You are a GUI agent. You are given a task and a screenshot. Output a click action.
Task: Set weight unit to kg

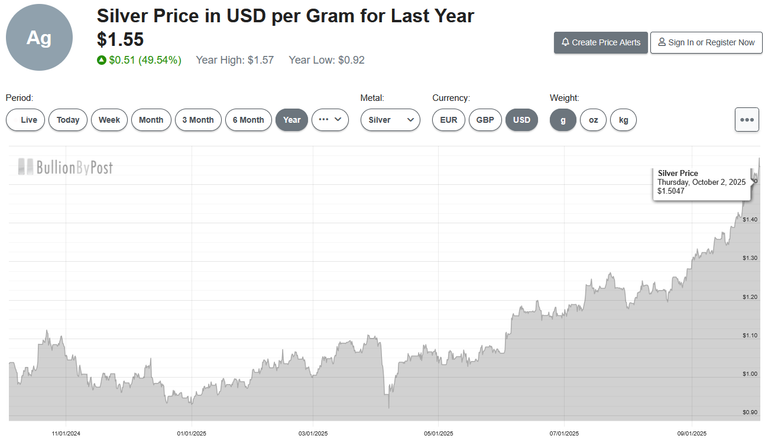pyautogui.click(x=623, y=120)
